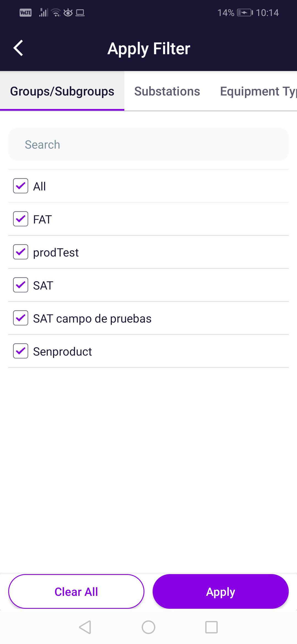297x644 pixels.
Task: Tap the eye comfort status icon
Action: pos(68,13)
